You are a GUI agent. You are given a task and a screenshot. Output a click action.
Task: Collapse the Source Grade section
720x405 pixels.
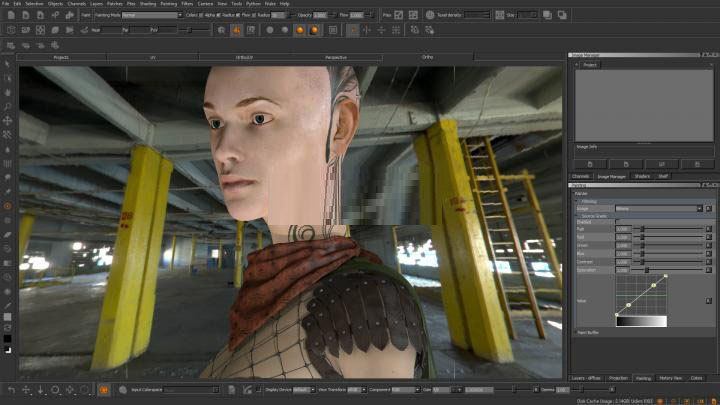(577, 216)
